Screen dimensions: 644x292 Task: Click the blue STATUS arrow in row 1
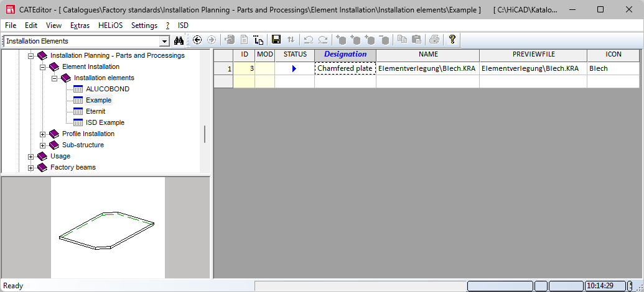294,69
